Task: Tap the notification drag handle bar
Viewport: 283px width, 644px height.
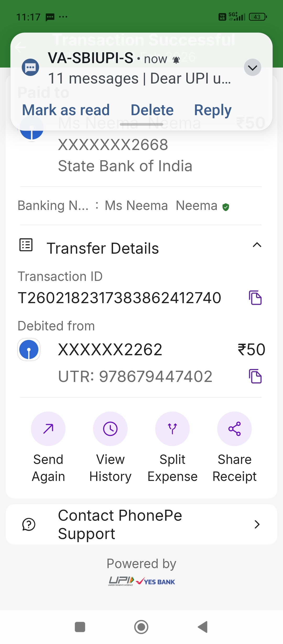Action: point(141,125)
